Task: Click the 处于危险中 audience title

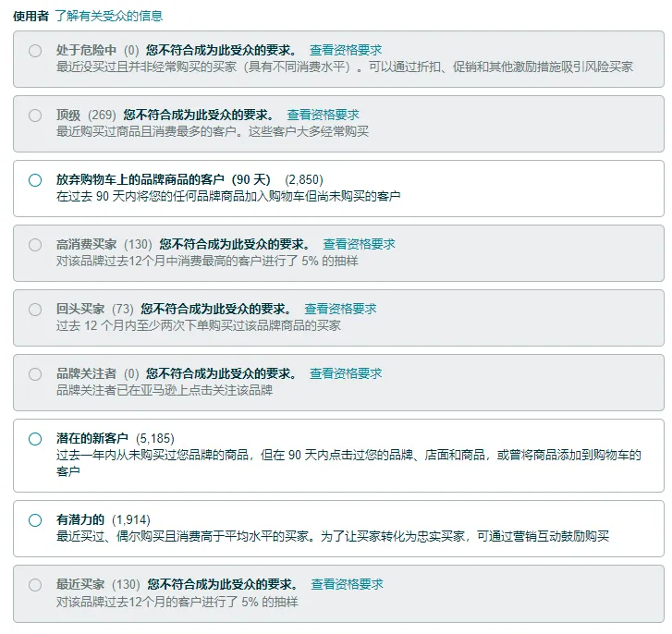Action: click(87, 50)
